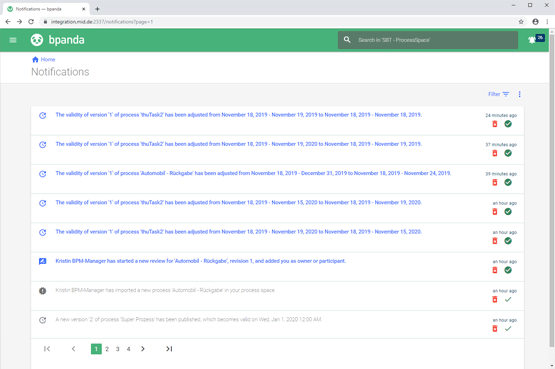
Task: Go to previous page with left chevron
Action: (x=73, y=349)
